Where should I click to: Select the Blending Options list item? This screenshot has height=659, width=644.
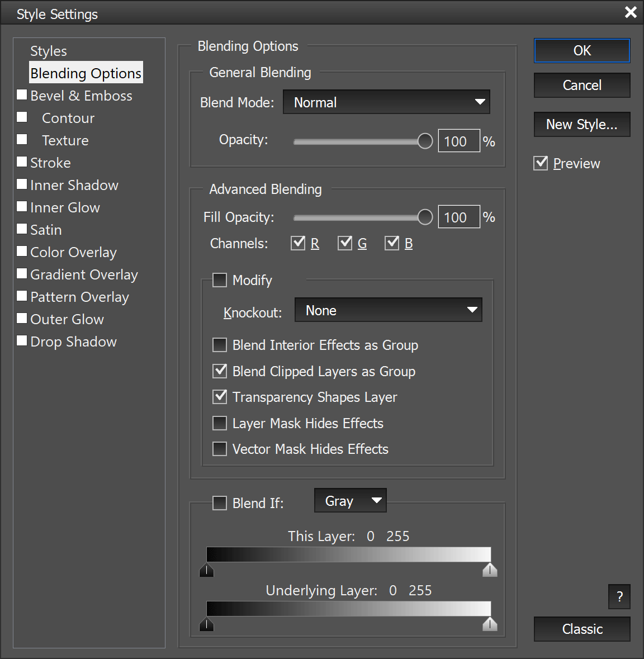(x=86, y=73)
